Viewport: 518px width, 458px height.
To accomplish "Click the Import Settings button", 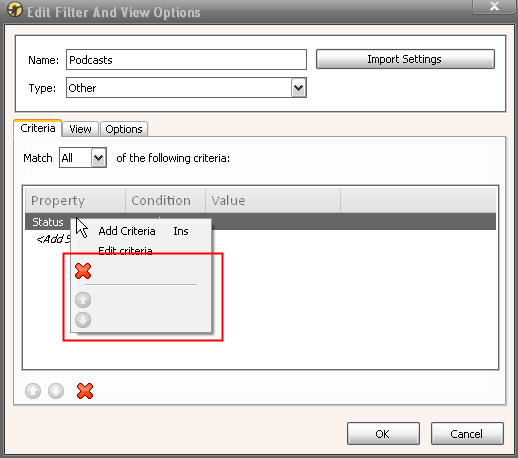I will pyautogui.click(x=405, y=59).
